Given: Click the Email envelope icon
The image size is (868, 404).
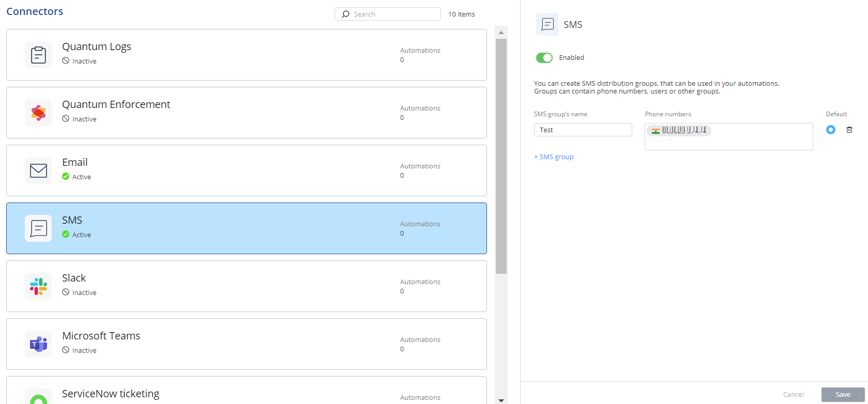Looking at the screenshot, I should tap(38, 170).
